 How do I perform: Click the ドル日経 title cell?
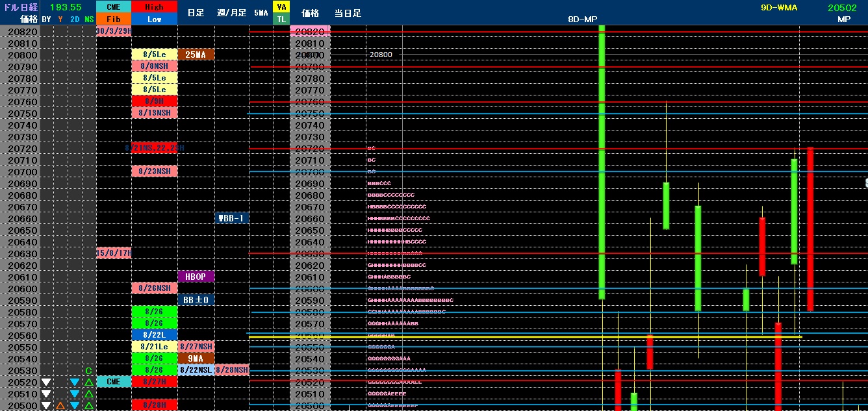tap(19, 7)
